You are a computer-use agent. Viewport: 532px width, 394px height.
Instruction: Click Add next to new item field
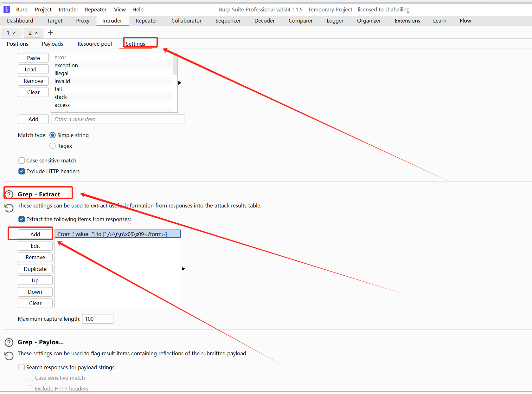point(33,119)
